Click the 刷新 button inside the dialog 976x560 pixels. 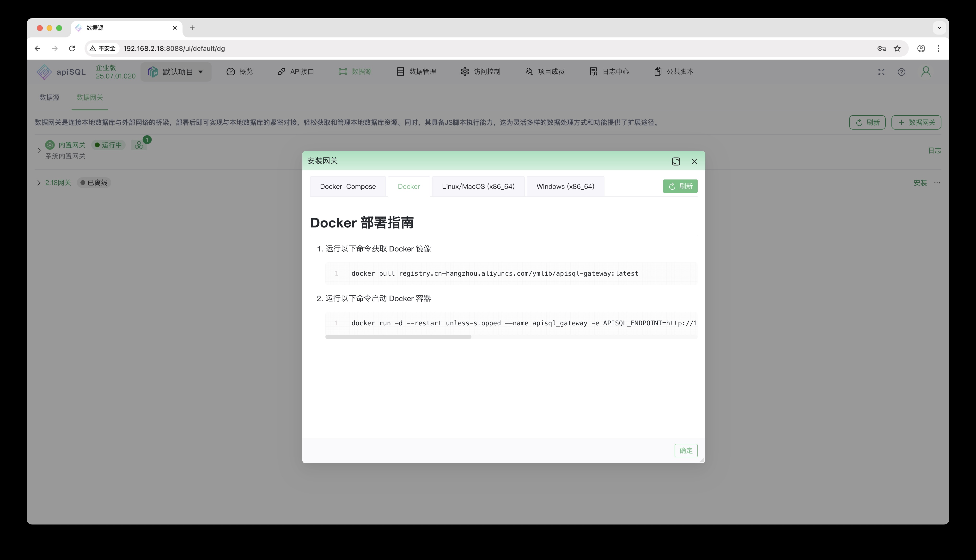(x=680, y=186)
